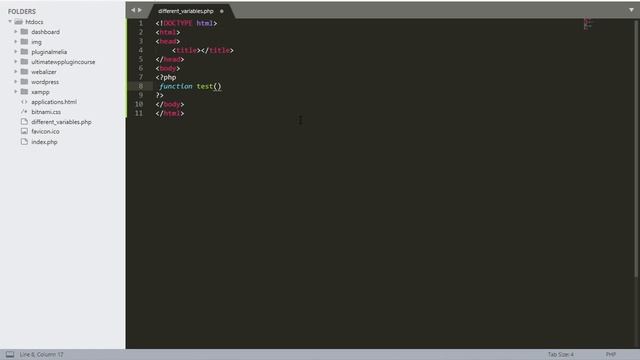This screenshot has width=640, height=360.
Task: Click line number 1 in the gutter
Action: 140,23
